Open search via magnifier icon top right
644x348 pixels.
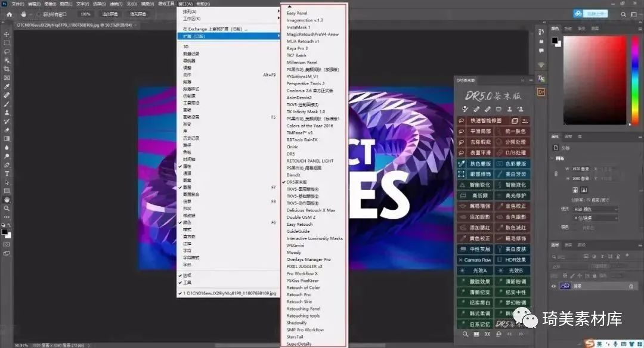tap(624, 14)
